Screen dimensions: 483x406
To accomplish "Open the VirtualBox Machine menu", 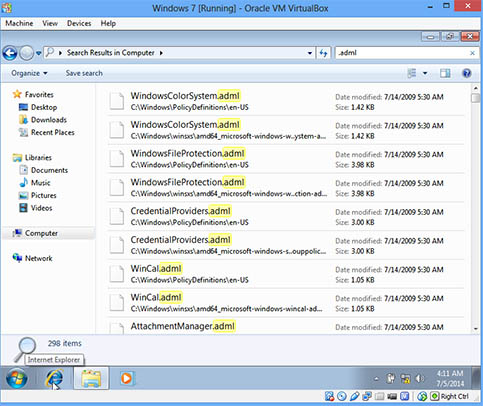I will [x=19, y=23].
